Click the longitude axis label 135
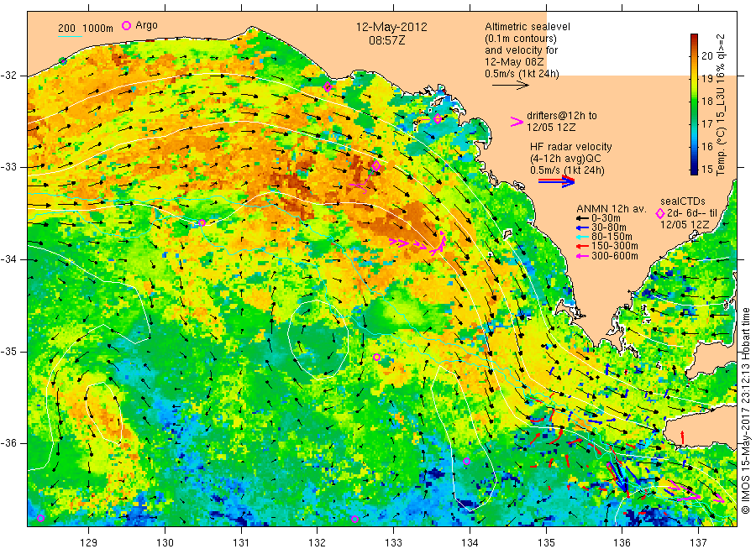756x554 pixels. coord(546,543)
